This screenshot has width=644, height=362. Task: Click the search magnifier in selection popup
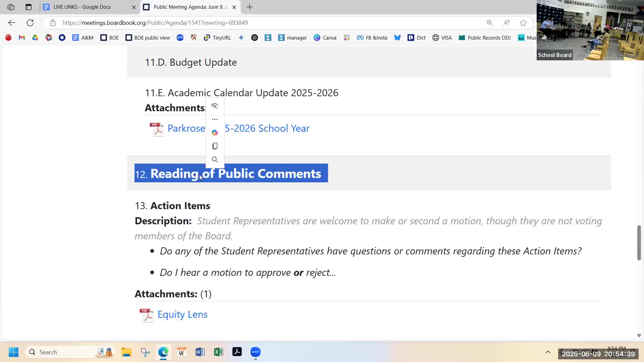tap(215, 160)
